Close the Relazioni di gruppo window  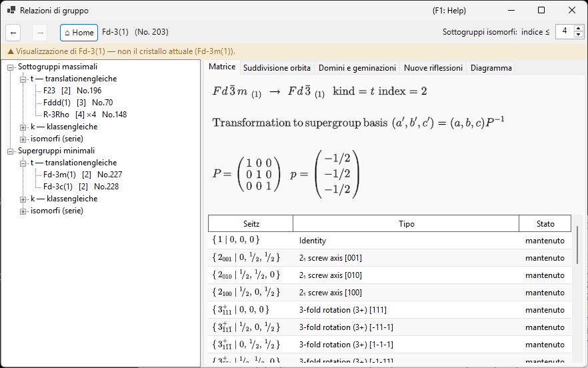[x=571, y=10]
